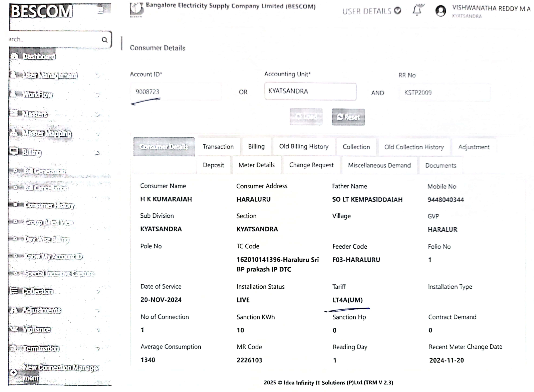Open Consumer History in Billing submenu
Image resolution: width=534 pixels, height=392 pixels.
tap(49, 205)
